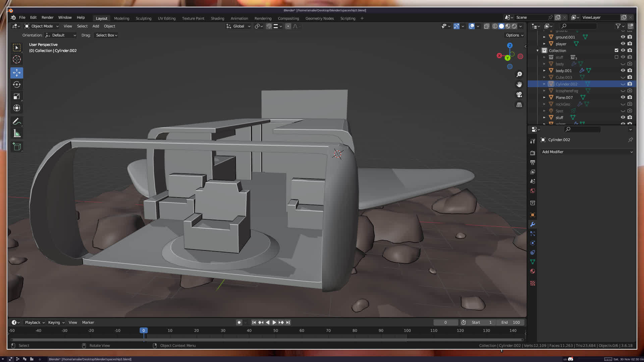The width and height of the screenshot is (644, 362).
Task: Switch to the Sculpting workspace tab
Action: tap(143, 18)
